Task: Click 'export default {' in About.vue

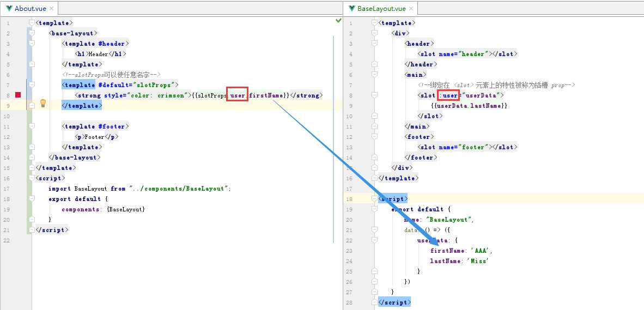Action: point(78,199)
